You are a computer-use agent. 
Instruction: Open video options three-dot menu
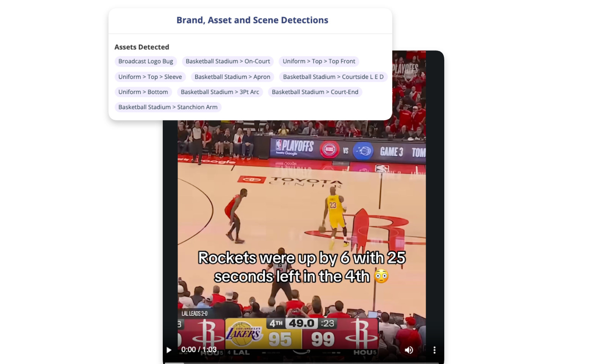pyautogui.click(x=434, y=350)
